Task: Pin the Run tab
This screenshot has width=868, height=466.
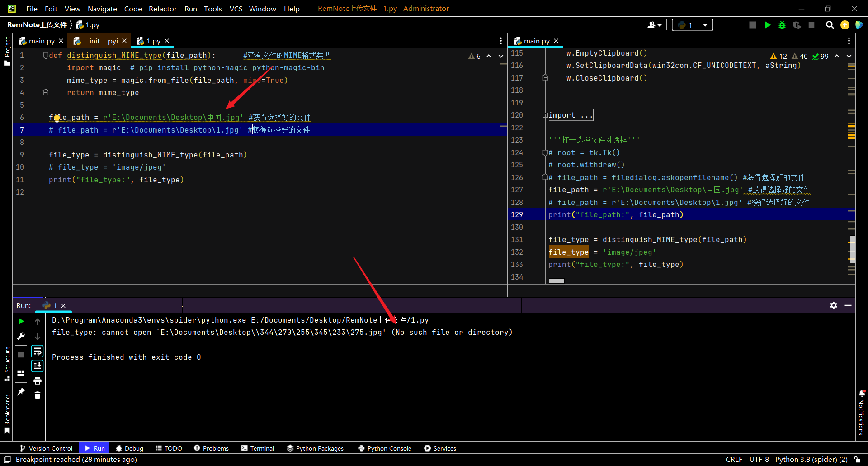Action: 21,392
